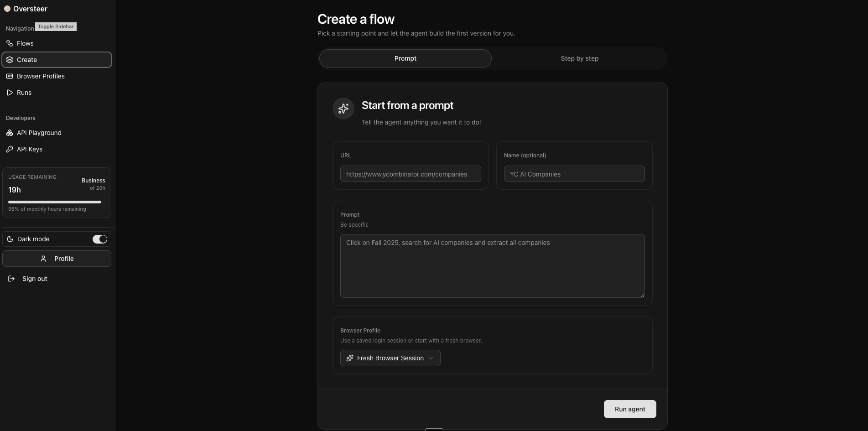Click the sparkle icon beside Start from a prompt
868x431 pixels.
pos(343,109)
